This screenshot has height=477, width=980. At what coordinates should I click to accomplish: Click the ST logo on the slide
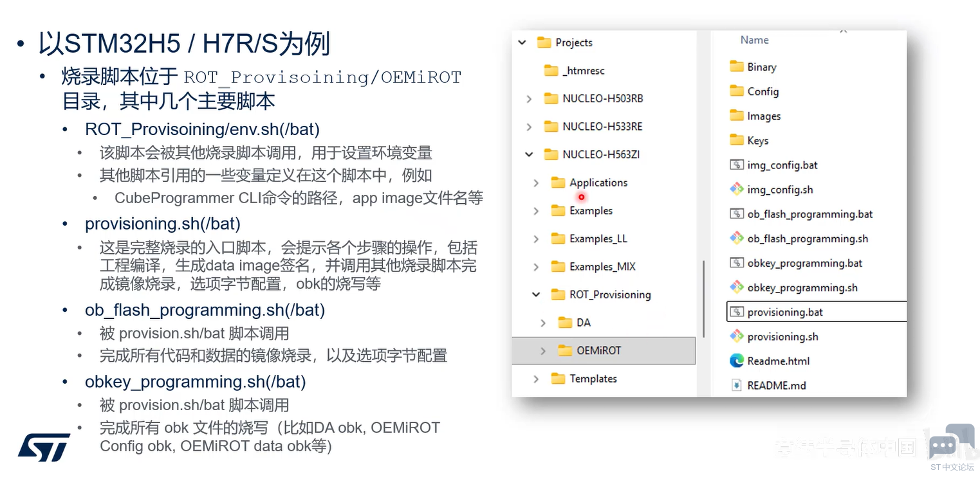[44, 447]
